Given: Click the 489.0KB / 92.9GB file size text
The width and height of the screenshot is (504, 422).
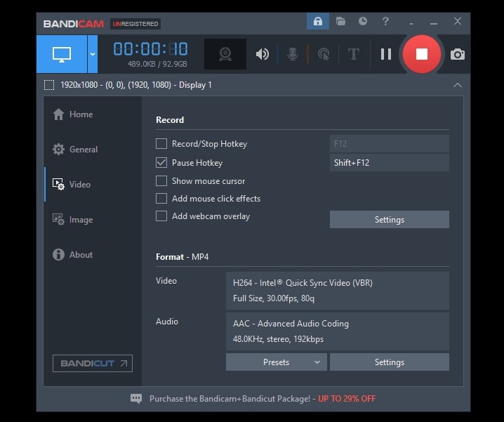Looking at the screenshot, I should 157,64.
